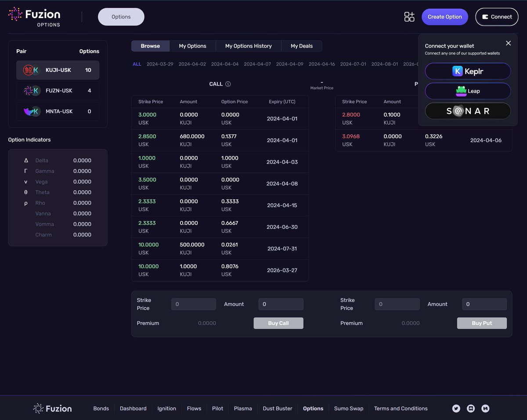Viewport: 527px width, 420px height.
Task: Select call option with strike 3.0000
Action: coord(220,118)
